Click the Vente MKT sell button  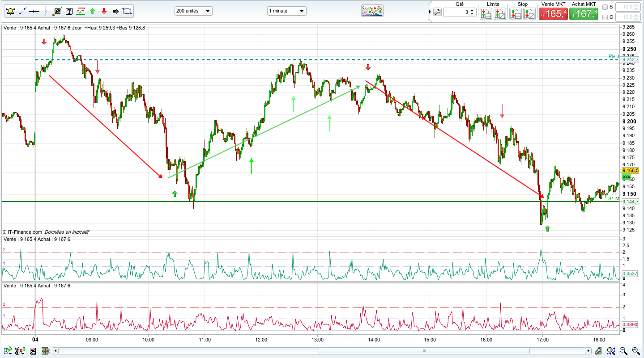tap(553, 14)
